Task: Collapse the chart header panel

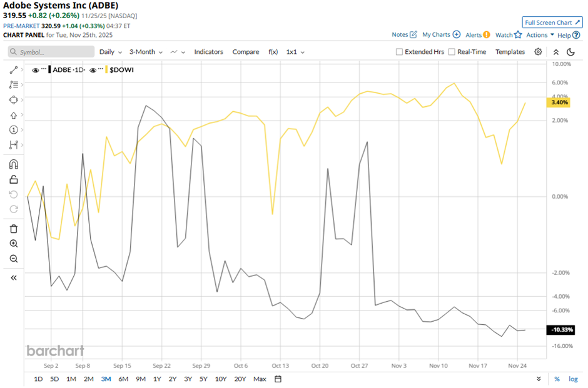Action: (556, 52)
